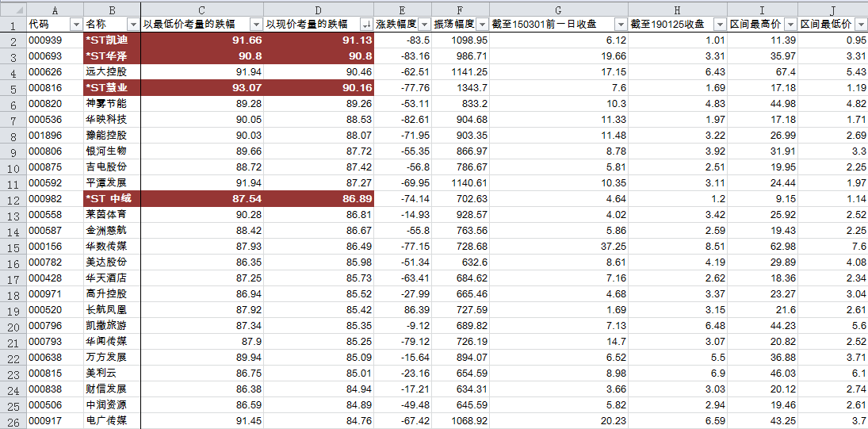Screen dimensions: 868x429
Task: Click stock code 000917 cell
Action: point(55,421)
